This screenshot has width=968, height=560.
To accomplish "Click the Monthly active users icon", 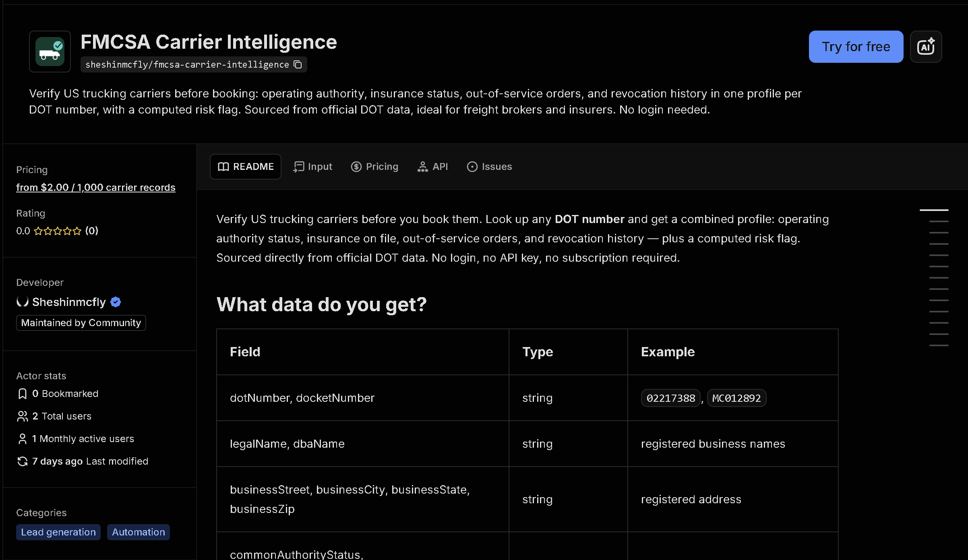I will (x=23, y=439).
